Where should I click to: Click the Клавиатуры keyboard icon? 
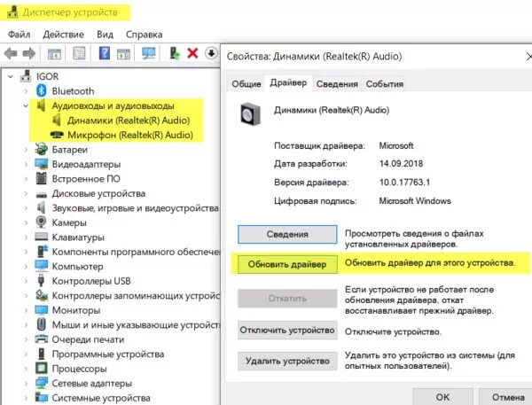tap(41, 237)
